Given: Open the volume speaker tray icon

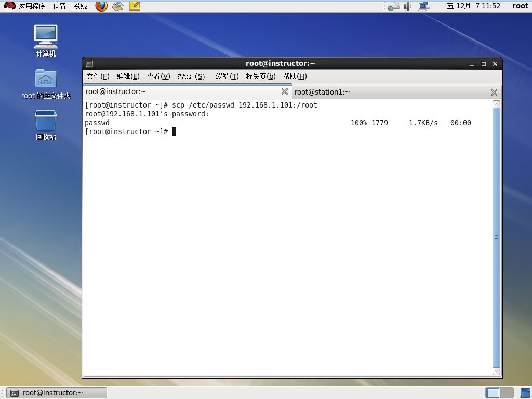Looking at the screenshot, I should pos(407,6).
